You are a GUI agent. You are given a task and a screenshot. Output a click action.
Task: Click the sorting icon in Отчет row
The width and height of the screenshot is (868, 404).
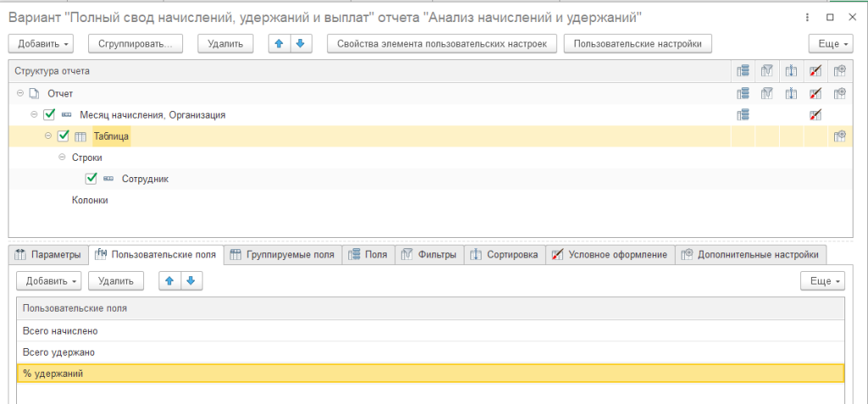[791, 93]
